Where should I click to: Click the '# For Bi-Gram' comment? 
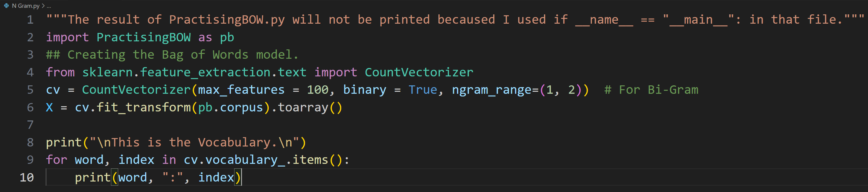click(651, 90)
